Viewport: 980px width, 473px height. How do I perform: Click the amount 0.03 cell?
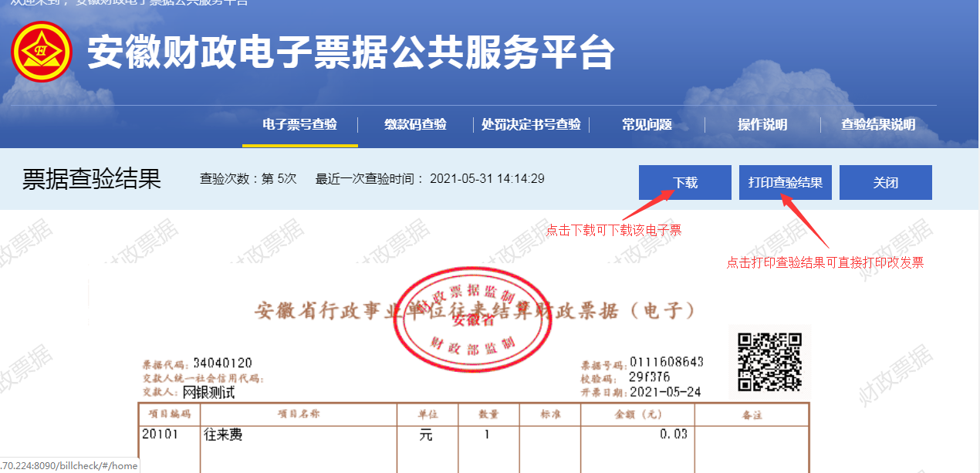(673, 434)
